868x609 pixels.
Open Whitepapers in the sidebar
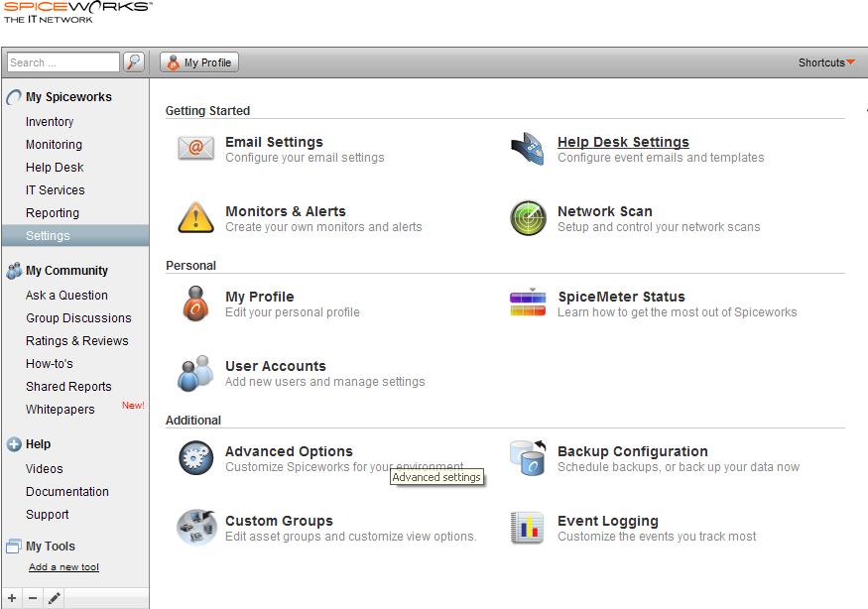60,410
